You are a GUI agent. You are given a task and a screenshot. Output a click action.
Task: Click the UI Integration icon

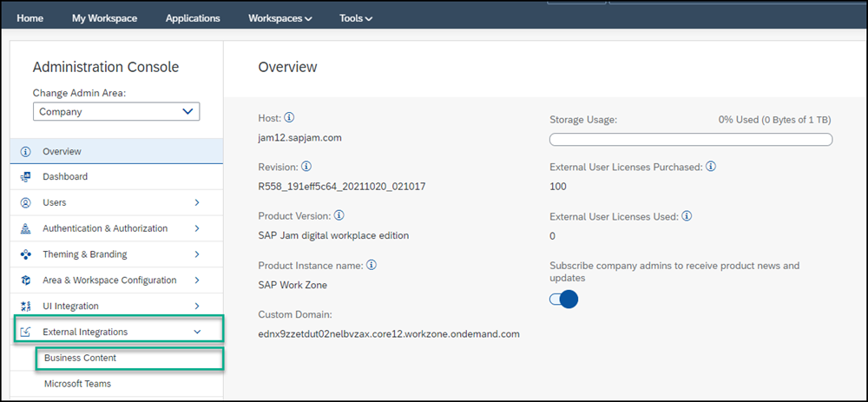point(25,306)
